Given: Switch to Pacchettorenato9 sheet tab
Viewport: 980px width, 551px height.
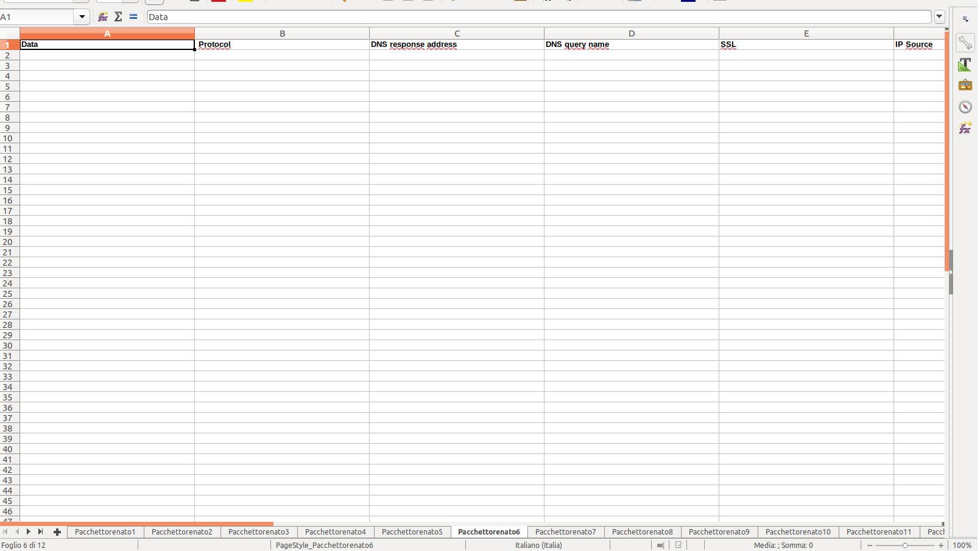Looking at the screenshot, I should click(719, 532).
